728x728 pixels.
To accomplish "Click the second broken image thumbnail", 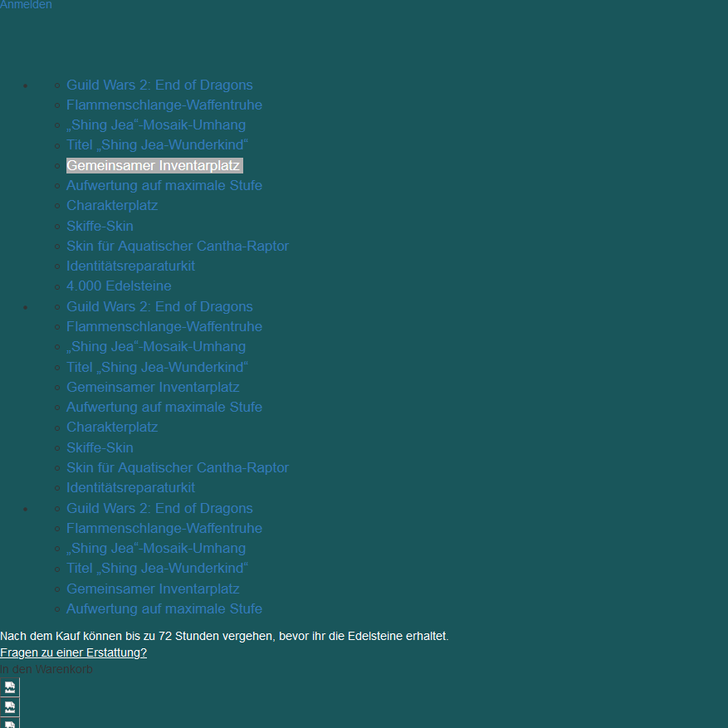I will [x=10, y=707].
